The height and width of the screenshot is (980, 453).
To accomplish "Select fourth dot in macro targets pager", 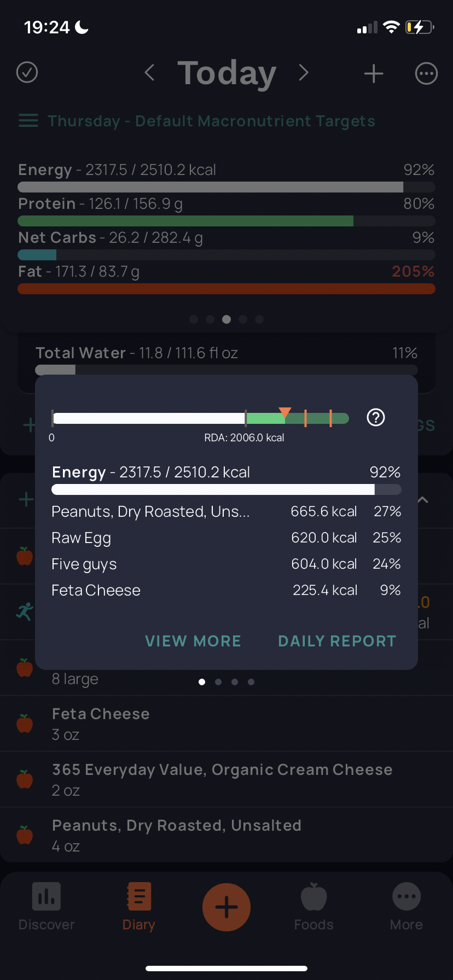I will [243, 319].
